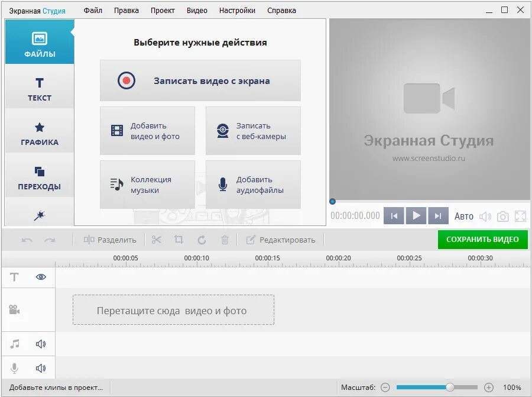Click the music playlist icon
The image size is (532, 397).
tap(116, 185)
